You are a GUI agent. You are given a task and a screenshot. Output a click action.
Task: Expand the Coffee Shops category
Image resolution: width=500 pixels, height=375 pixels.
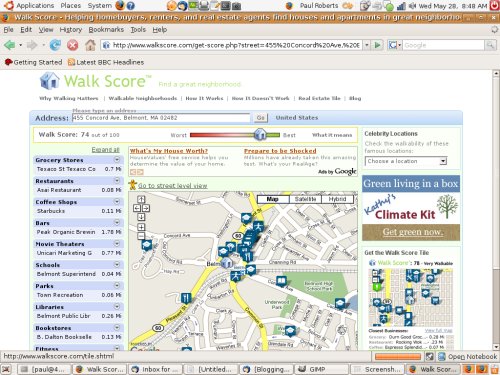click(x=117, y=202)
